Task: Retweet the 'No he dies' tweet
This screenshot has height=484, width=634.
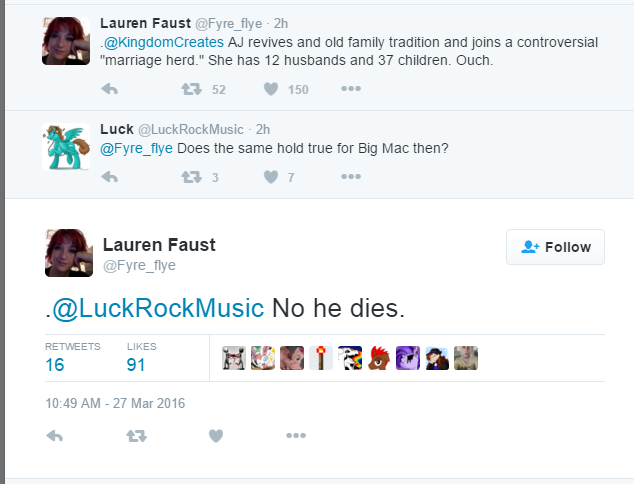Action: [135, 435]
